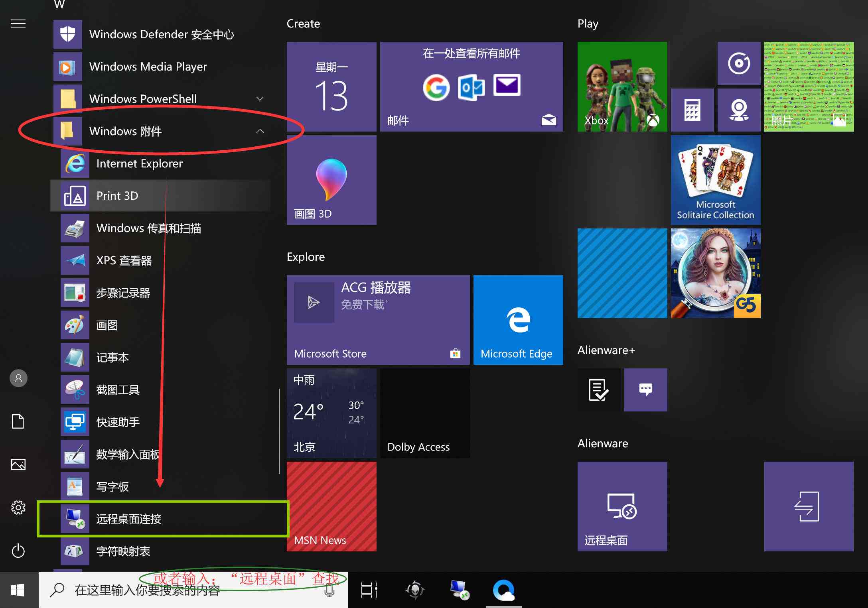Open the calculator tile

point(692,110)
